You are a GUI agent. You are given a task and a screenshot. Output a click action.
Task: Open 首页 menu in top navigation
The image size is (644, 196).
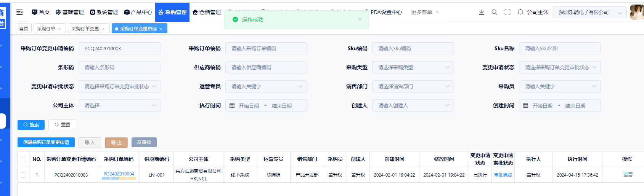click(x=41, y=12)
